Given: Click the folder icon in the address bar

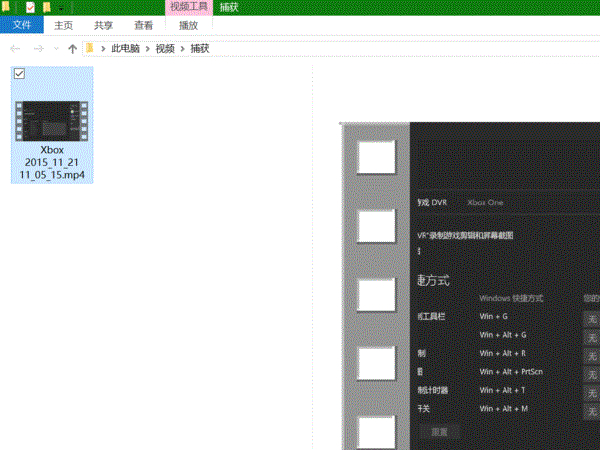Looking at the screenshot, I should [x=91, y=48].
